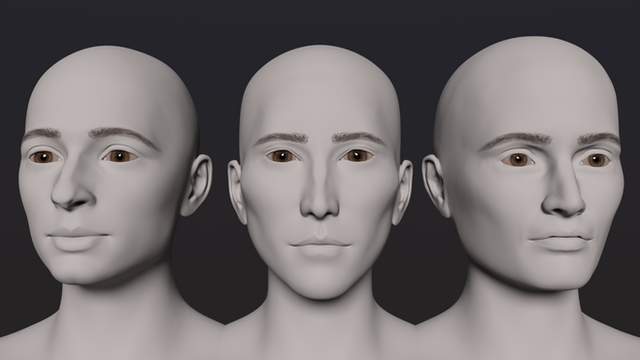Select the lips of the left head

click(x=77, y=239)
